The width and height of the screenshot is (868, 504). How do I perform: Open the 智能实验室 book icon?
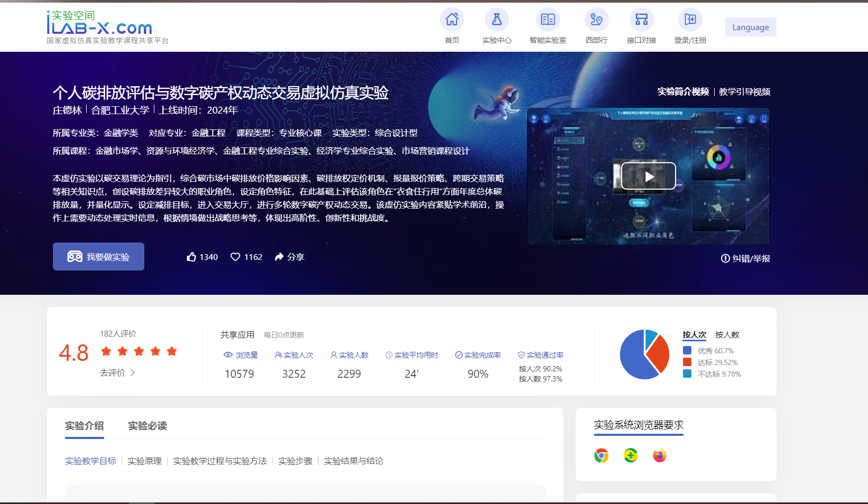(x=548, y=20)
